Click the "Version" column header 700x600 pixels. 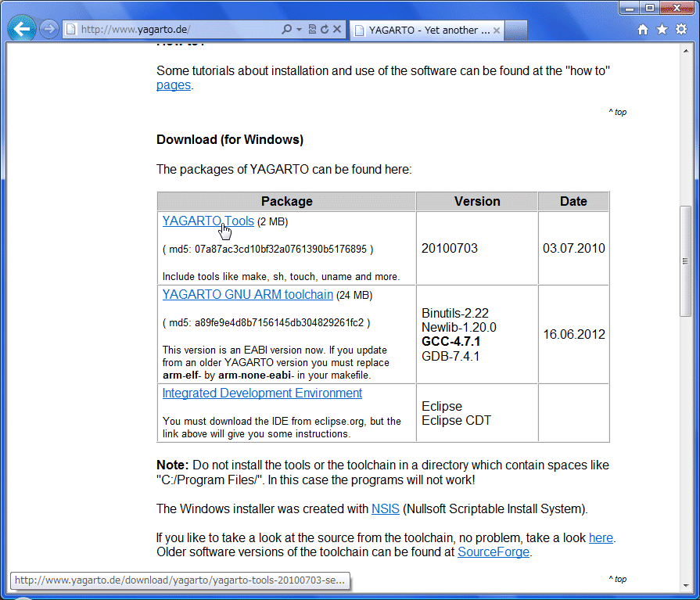click(x=477, y=201)
